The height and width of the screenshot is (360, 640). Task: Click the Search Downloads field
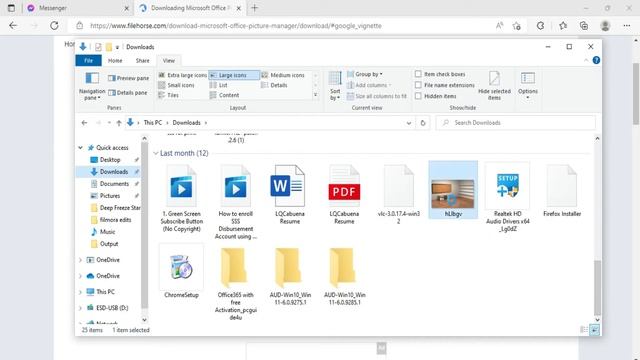516,123
